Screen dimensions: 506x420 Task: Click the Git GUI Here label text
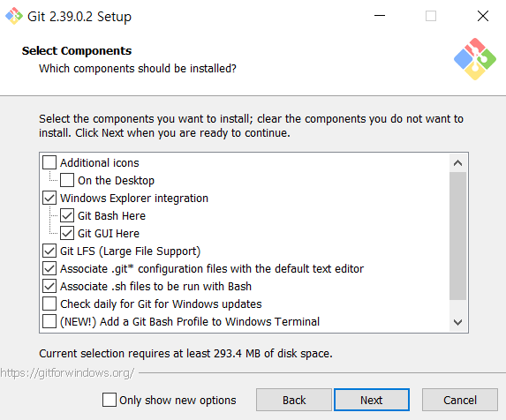(x=109, y=233)
